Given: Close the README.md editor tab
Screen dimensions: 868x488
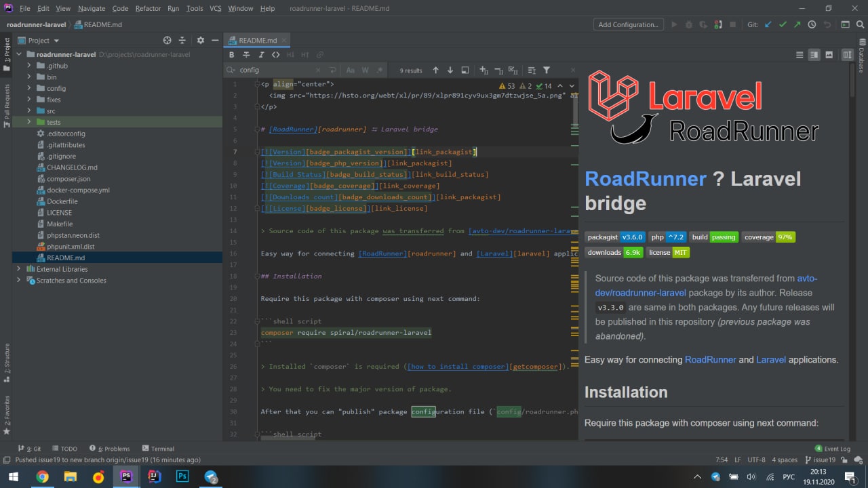Looking at the screenshot, I should tap(283, 41).
